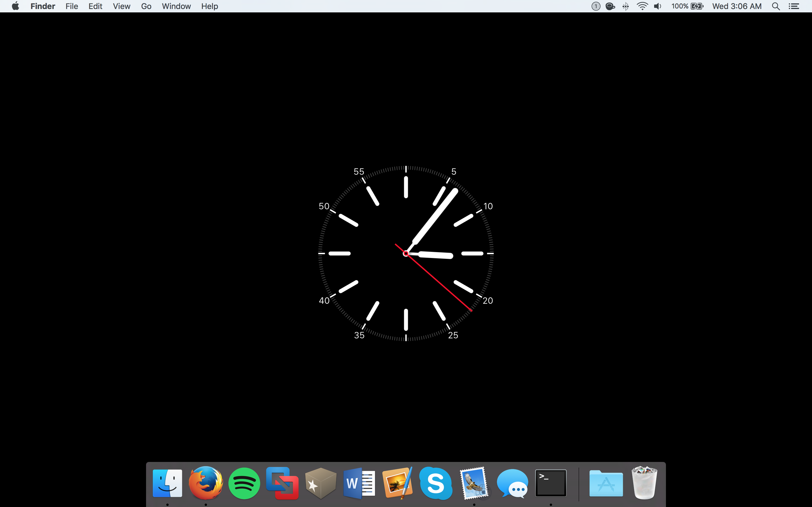Click the Wi-Fi status menu bar icon
The image size is (812, 507).
[643, 6]
